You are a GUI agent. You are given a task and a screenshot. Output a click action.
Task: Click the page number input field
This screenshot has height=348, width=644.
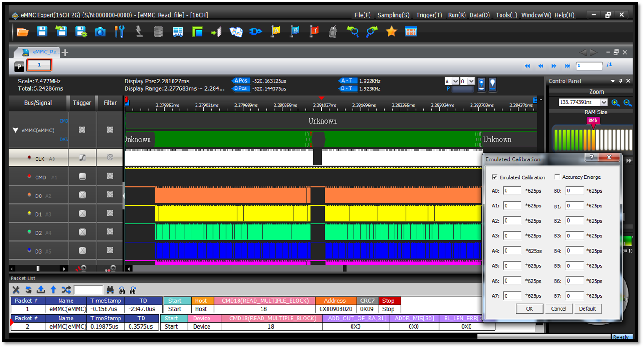click(x=589, y=66)
